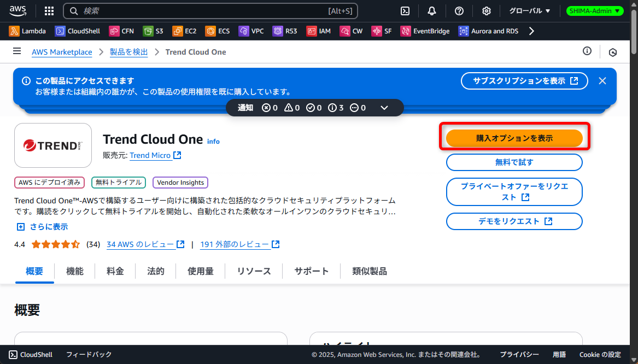Go to the 製品を検出 breadcrumb
Image resolution: width=638 pixels, height=364 pixels.
[128, 52]
